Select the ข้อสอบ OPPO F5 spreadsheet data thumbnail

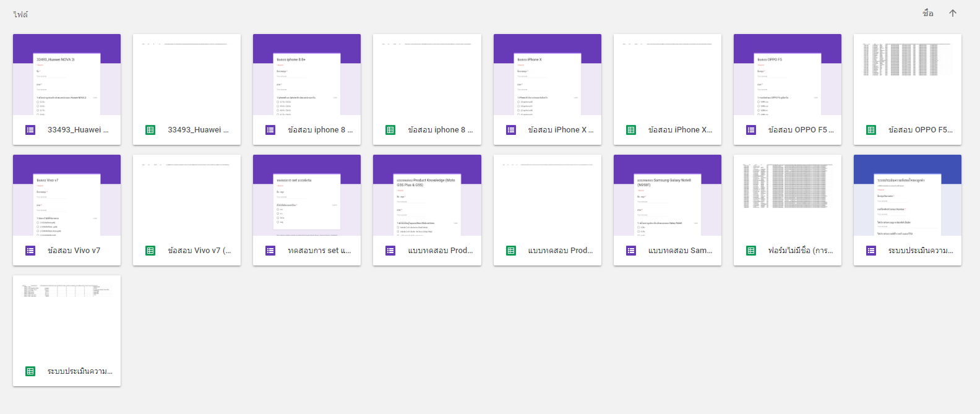(908, 74)
